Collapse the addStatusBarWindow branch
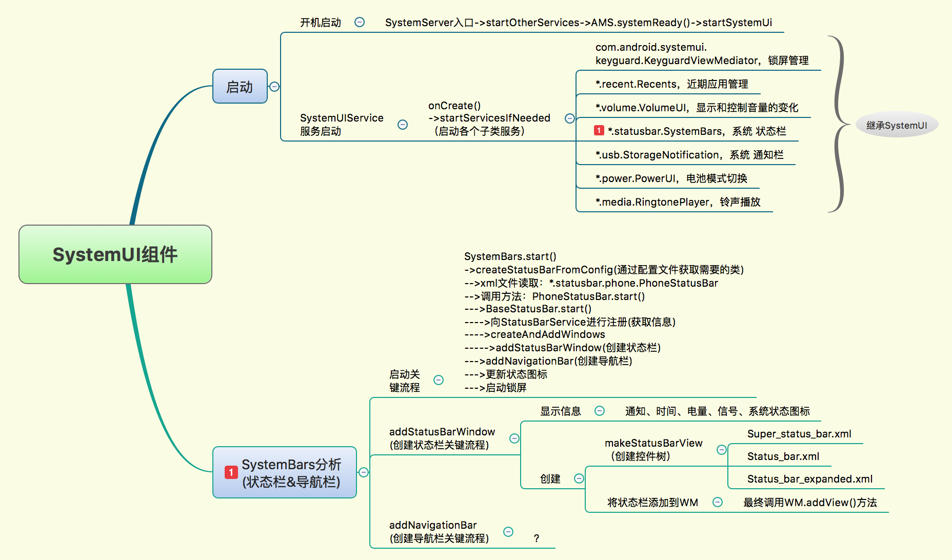 (514, 438)
